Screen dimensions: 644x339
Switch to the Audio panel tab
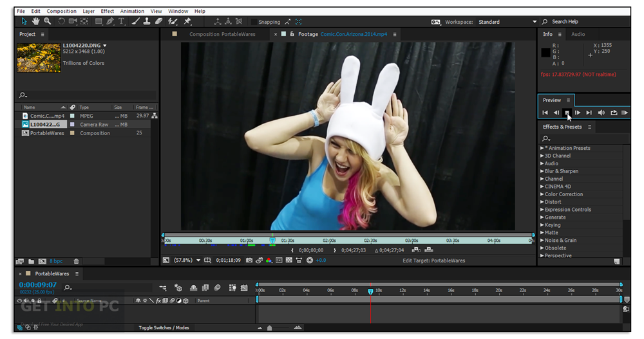[578, 34]
